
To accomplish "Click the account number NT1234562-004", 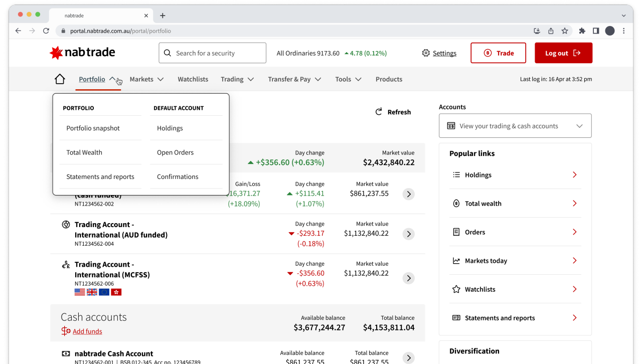I will 94,244.
